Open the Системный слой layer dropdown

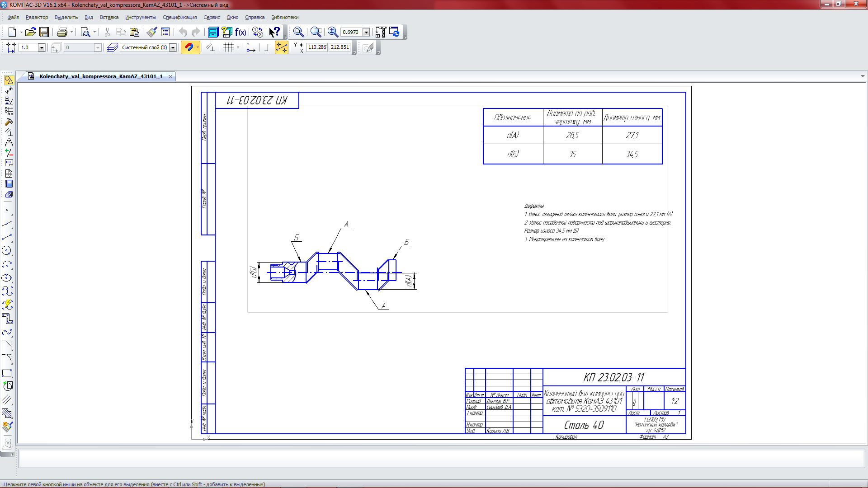[173, 47]
